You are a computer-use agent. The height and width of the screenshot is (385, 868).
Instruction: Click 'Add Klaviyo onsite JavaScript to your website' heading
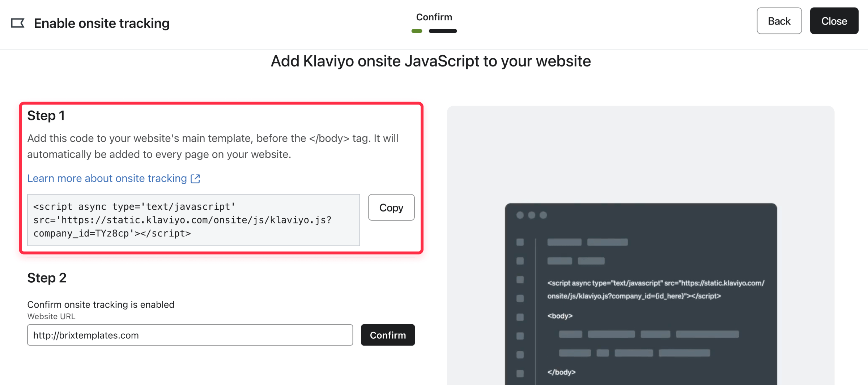(431, 61)
